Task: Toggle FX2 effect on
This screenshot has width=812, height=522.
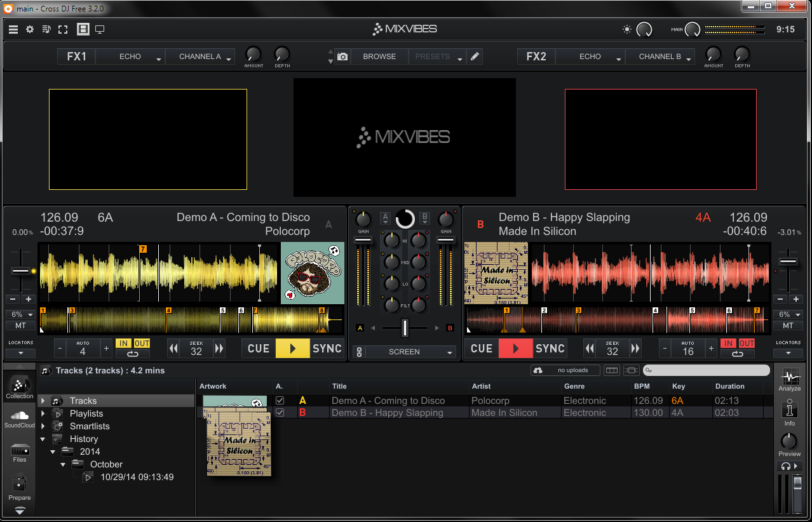Action: [536, 57]
